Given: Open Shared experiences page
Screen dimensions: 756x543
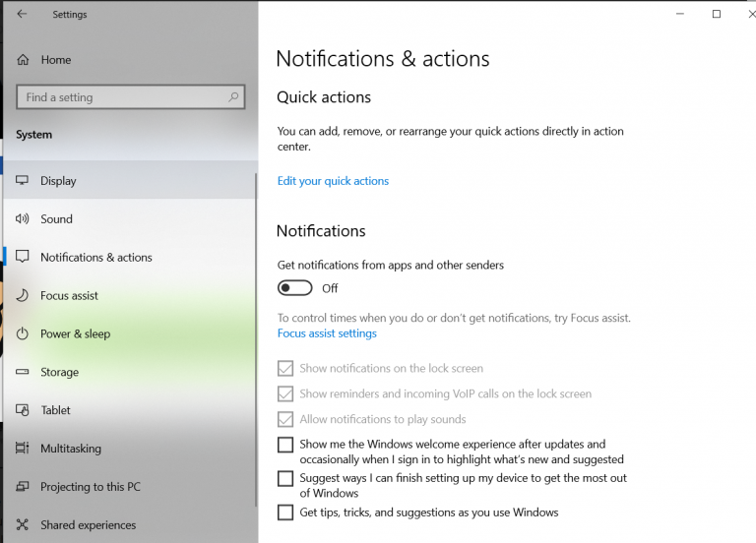Looking at the screenshot, I should (x=129, y=524).
